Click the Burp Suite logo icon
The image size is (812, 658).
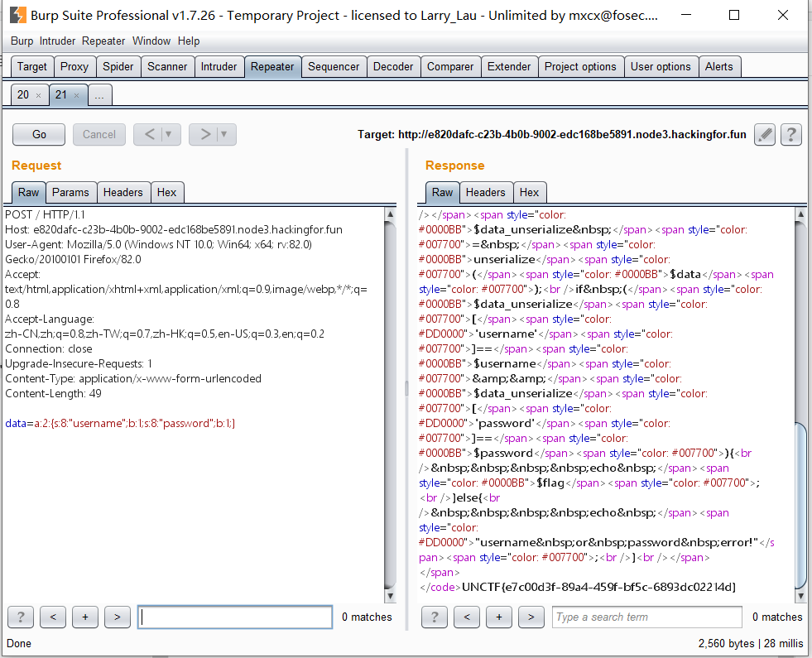click(17, 15)
